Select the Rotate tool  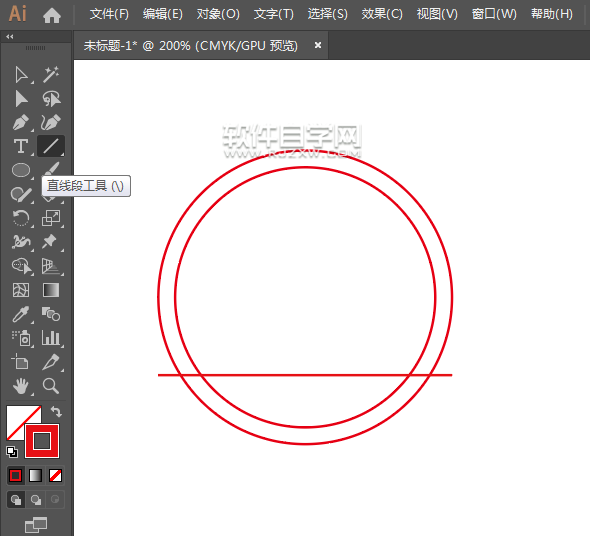pyautogui.click(x=21, y=218)
